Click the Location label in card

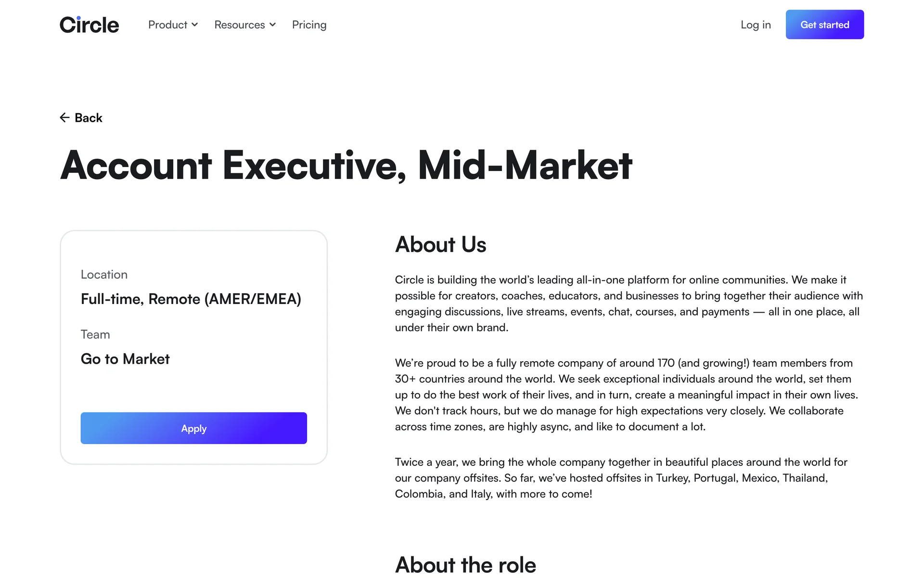(x=104, y=275)
